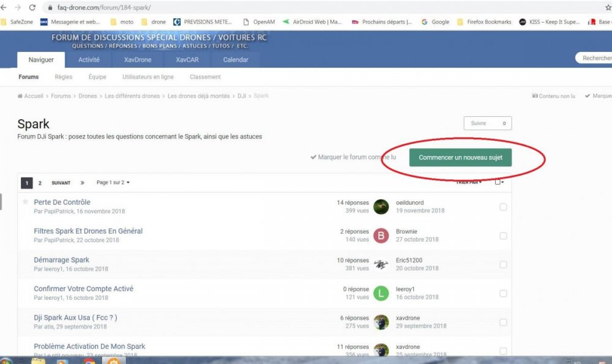Click the browser back arrow
Screen dimensions: 612x364
[x=4, y=7]
